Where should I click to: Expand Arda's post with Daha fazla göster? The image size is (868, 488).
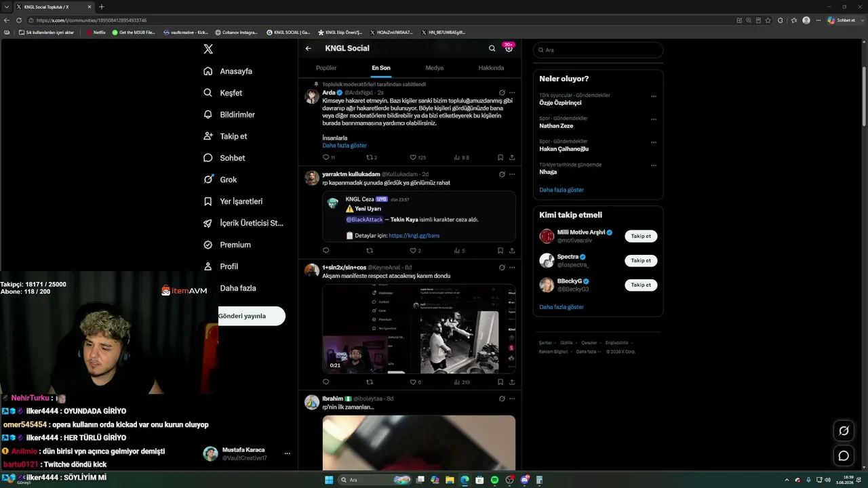pos(344,146)
